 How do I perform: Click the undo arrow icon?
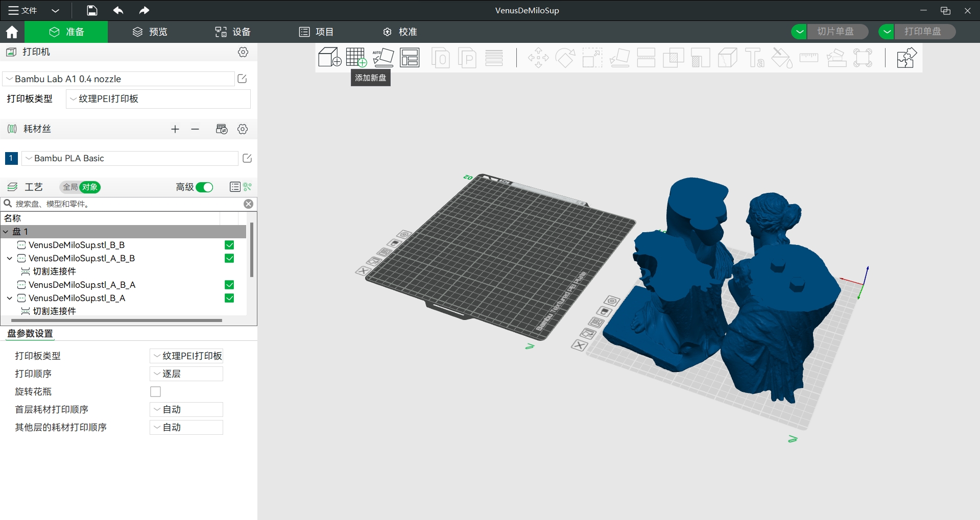[118, 10]
